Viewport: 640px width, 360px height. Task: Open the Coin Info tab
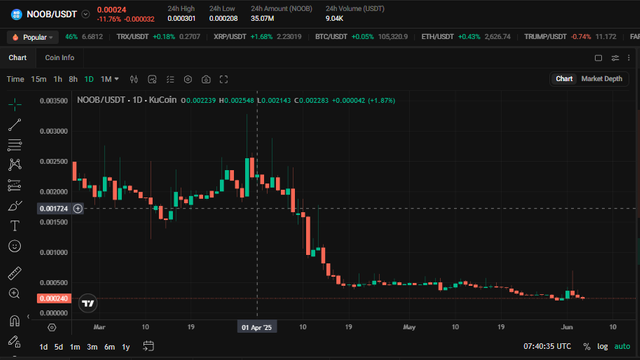coord(60,58)
